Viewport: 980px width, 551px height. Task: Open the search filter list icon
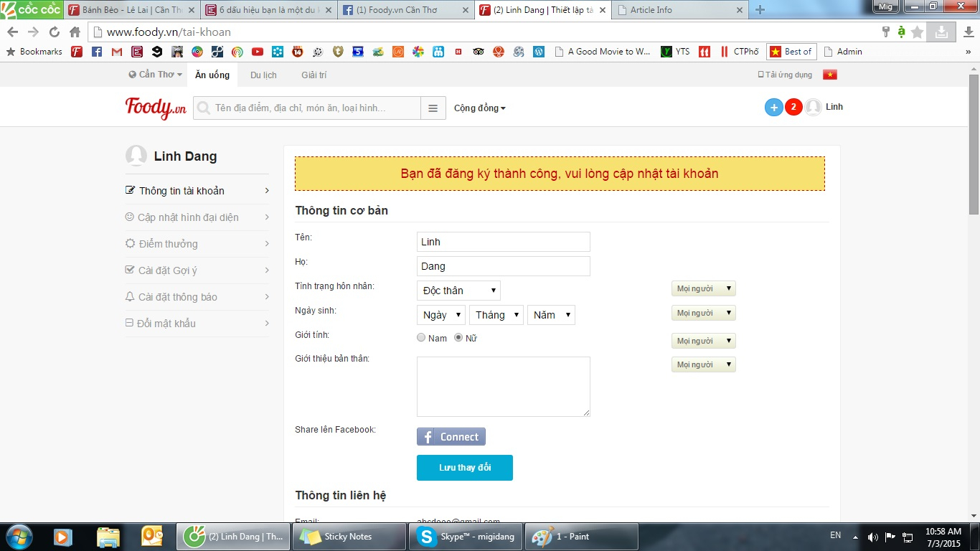[x=433, y=108]
